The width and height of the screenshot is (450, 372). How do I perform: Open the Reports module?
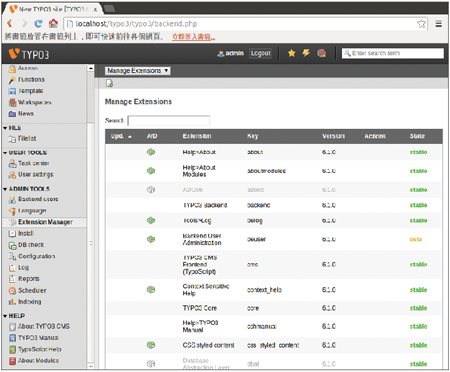28,279
